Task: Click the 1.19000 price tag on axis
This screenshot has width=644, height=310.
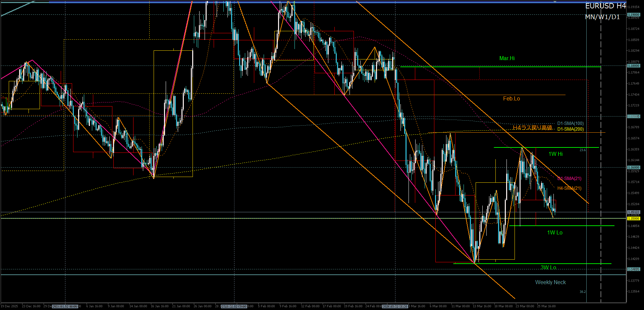Action: 634,15
